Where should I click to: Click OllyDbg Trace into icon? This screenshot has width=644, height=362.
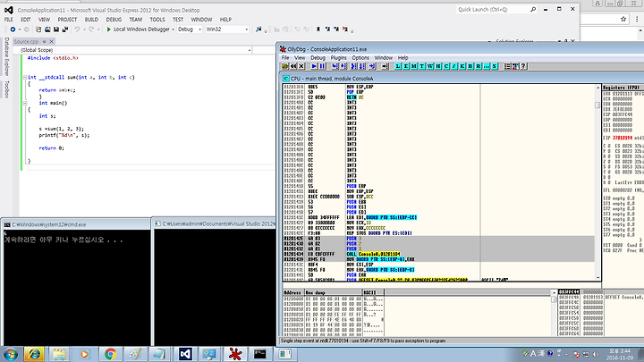click(353, 66)
